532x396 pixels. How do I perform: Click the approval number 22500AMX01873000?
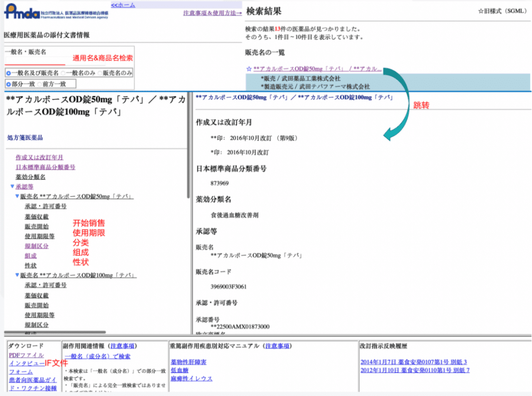pyautogui.click(x=240, y=327)
